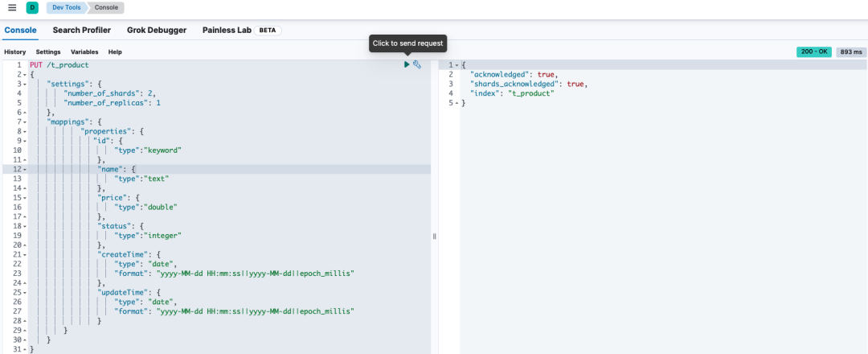Fold the "properties" block at line 8
The width and height of the screenshot is (868, 354).
pos(25,131)
